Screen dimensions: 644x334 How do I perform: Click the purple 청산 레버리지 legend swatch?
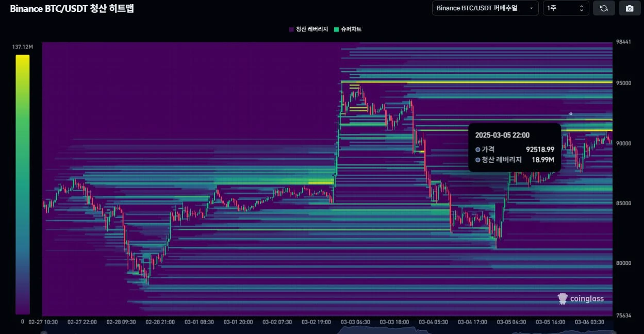tap(291, 29)
